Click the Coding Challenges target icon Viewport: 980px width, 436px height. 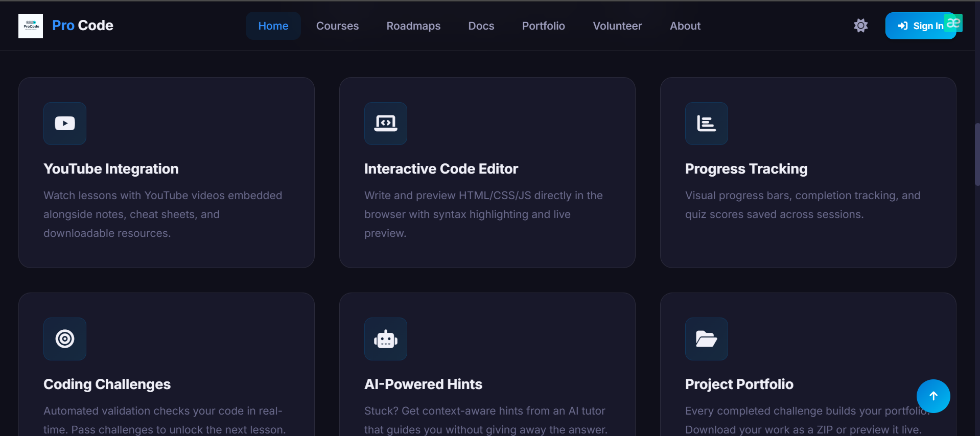pos(65,339)
